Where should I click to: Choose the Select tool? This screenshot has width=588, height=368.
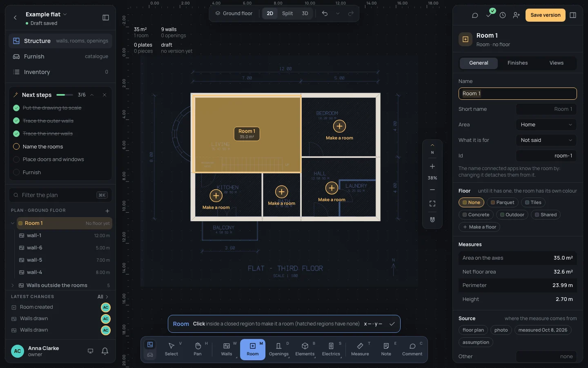click(x=171, y=350)
